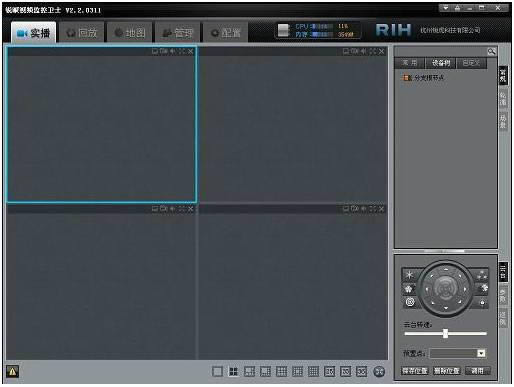Select the 云台 vertical side tab
Screen dimensions: 514x387
(x=503, y=272)
